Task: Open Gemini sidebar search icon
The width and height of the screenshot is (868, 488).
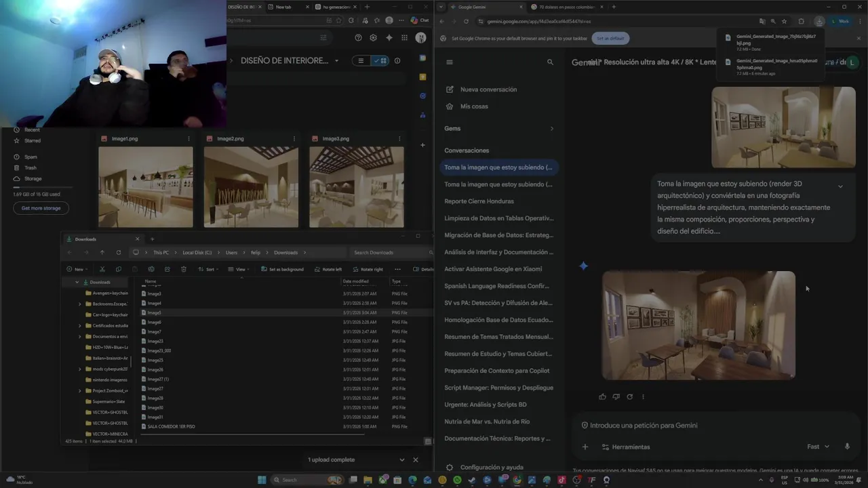Action: coord(550,62)
